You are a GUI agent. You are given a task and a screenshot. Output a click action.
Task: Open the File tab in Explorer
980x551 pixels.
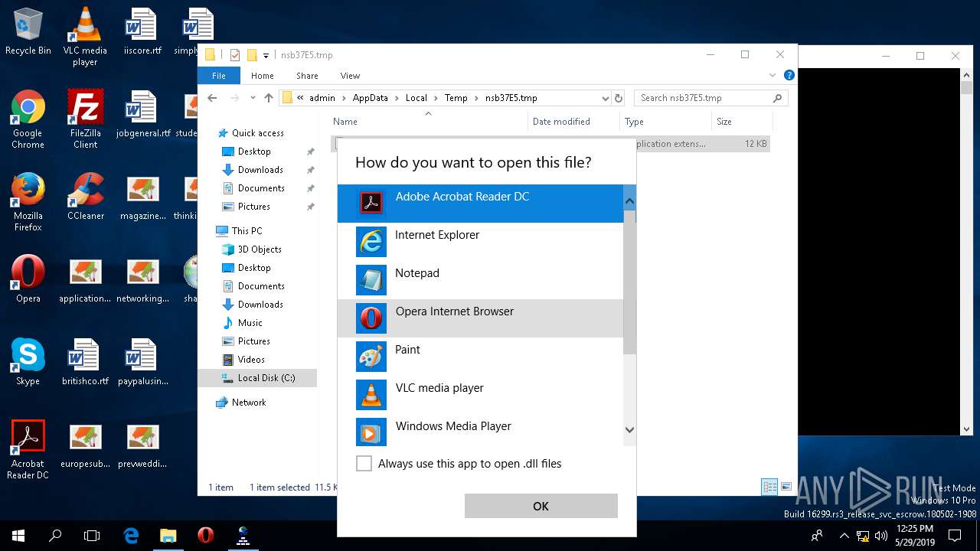click(x=219, y=76)
